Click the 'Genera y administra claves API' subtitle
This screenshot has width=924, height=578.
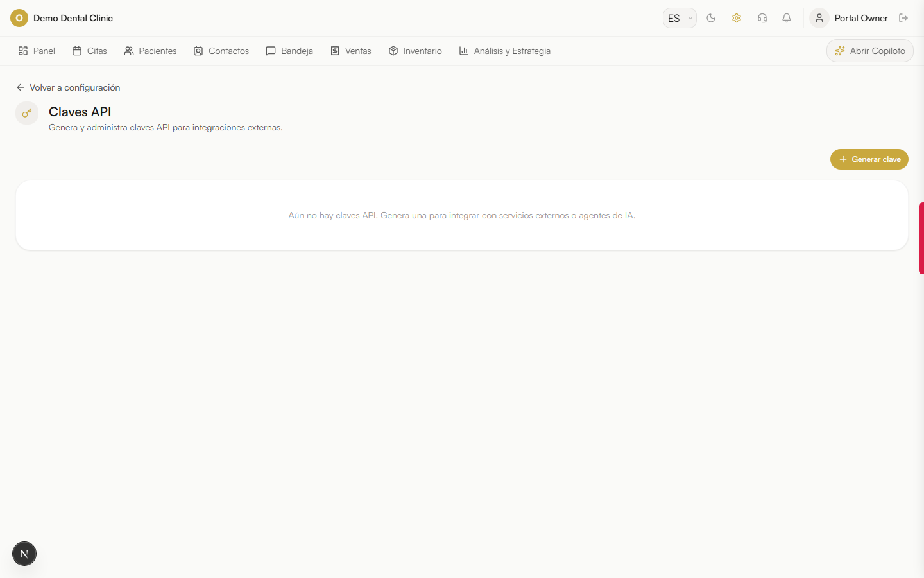166,127
